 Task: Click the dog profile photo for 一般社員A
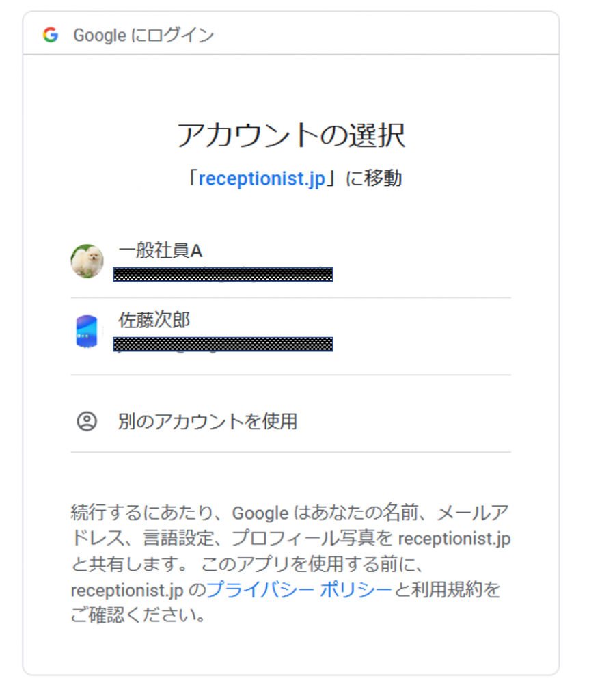(87, 261)
